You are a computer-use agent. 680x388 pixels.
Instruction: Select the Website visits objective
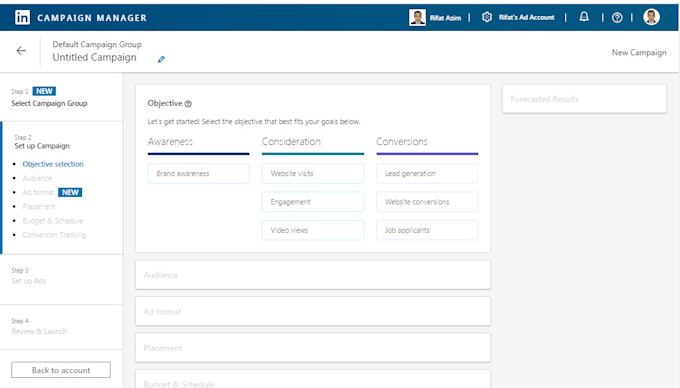click(x=313, y=173)
